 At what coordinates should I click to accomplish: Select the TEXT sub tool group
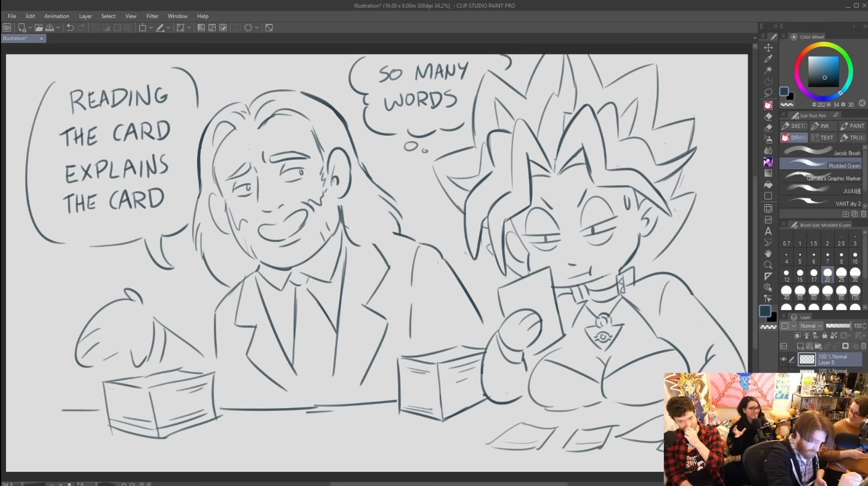(x=823, y=138)
